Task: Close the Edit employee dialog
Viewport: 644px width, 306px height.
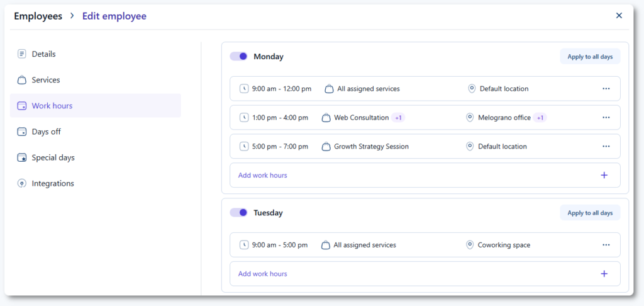Action: (x=619, y=16)
